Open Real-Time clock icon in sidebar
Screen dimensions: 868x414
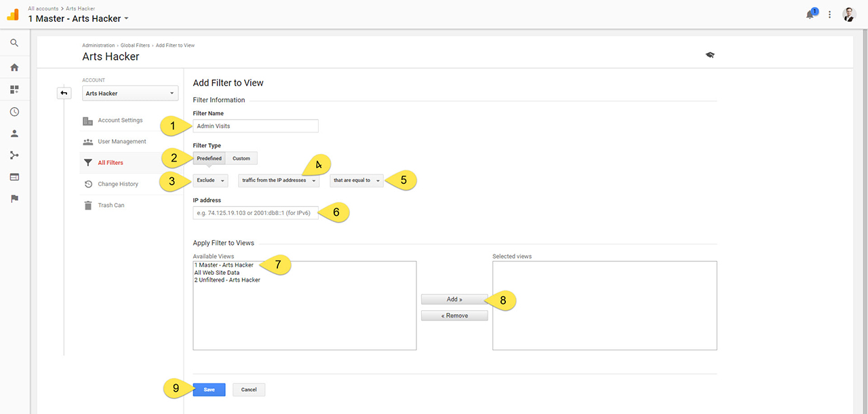tap(14, 112)
